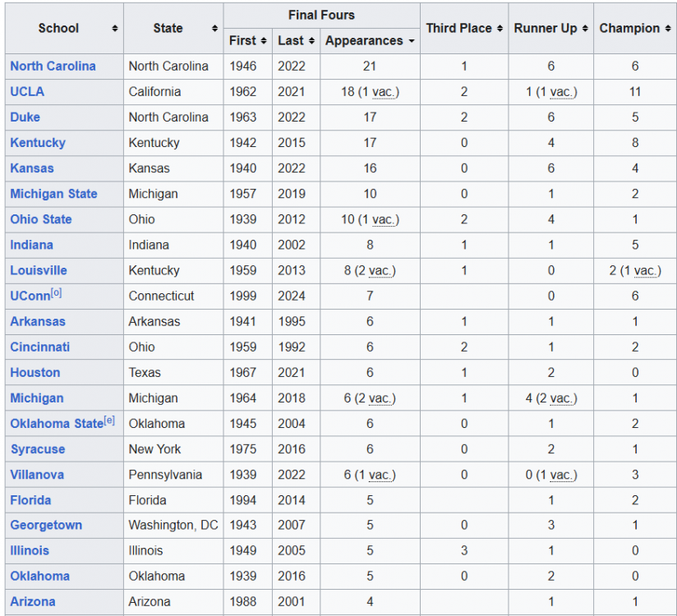The width and height of the screenshot is (677, 616).
Task: Open the UCLA school link
Action: [x=27, y=92]
